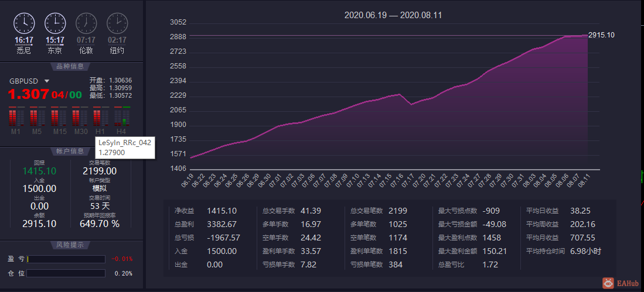Click the 空单笔数 value 1174
Image resolution: width=644 pixels, height=292 pixels.
coord(398,238)
